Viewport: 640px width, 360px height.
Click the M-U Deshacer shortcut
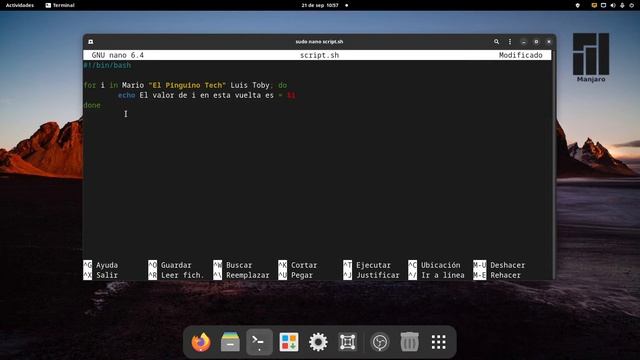coord(499,265)
